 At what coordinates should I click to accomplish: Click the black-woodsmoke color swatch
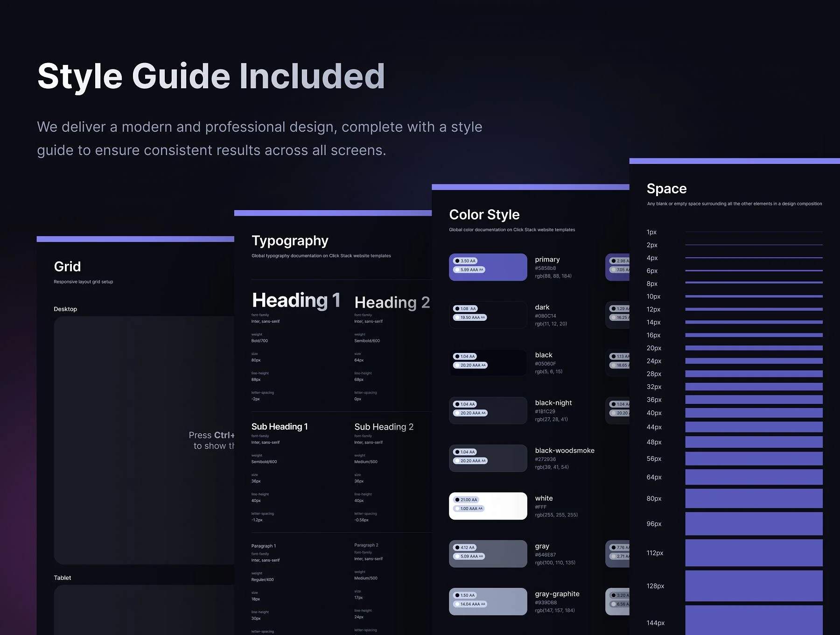488,458
